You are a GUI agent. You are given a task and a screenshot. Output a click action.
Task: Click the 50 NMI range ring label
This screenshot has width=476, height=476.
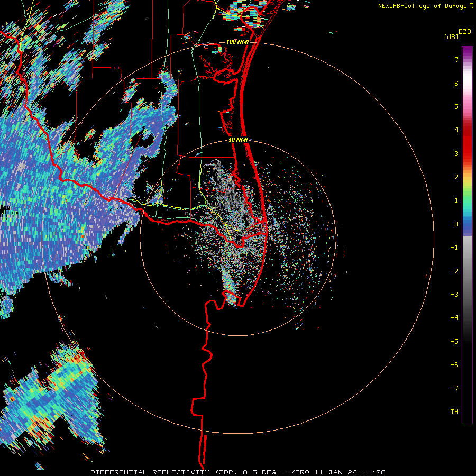click(x=239, y=140)
